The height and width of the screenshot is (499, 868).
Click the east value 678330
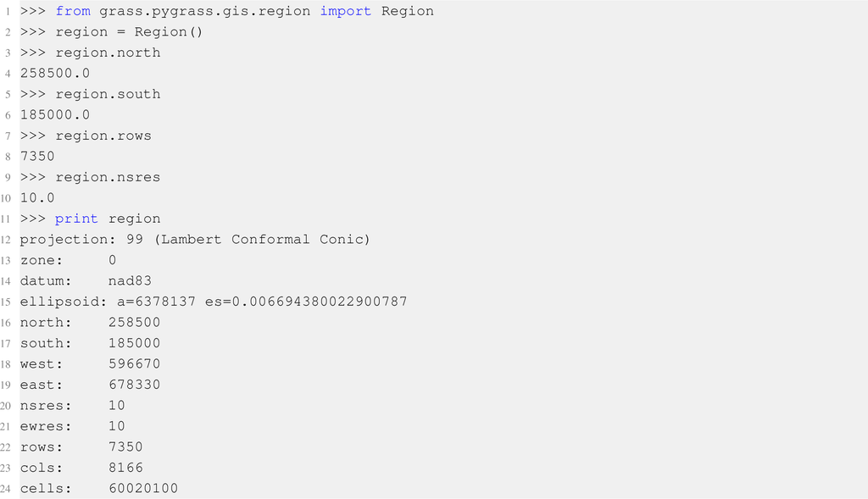coord(134,385)
